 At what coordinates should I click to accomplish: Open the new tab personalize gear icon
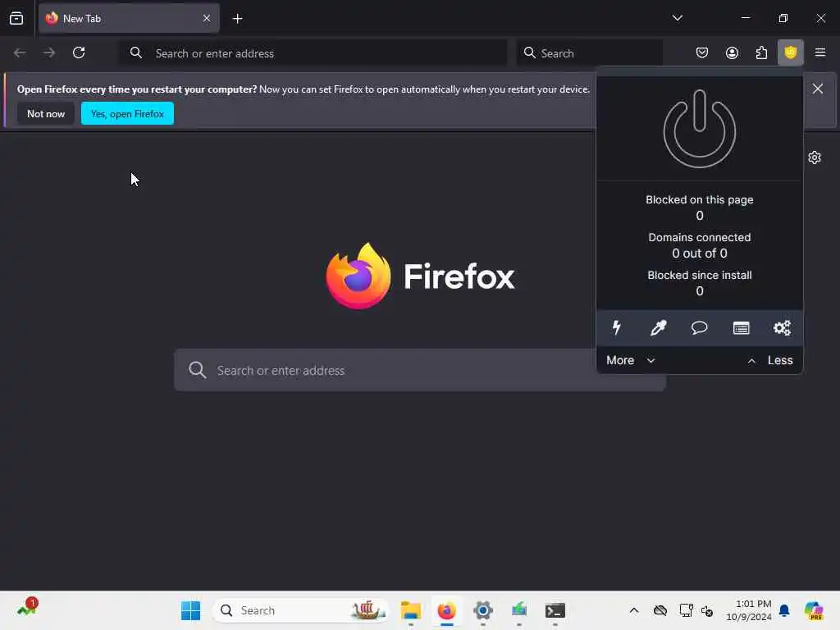(815, 157)
